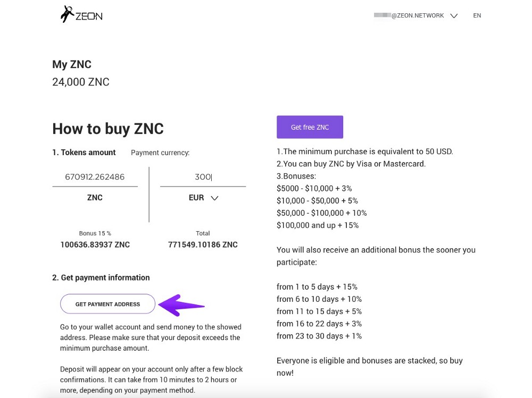Image resolution: width=532 pixels, height=398 pixels.
Task: Click the payment amount field showing 300
Action: tap(203, 177)
